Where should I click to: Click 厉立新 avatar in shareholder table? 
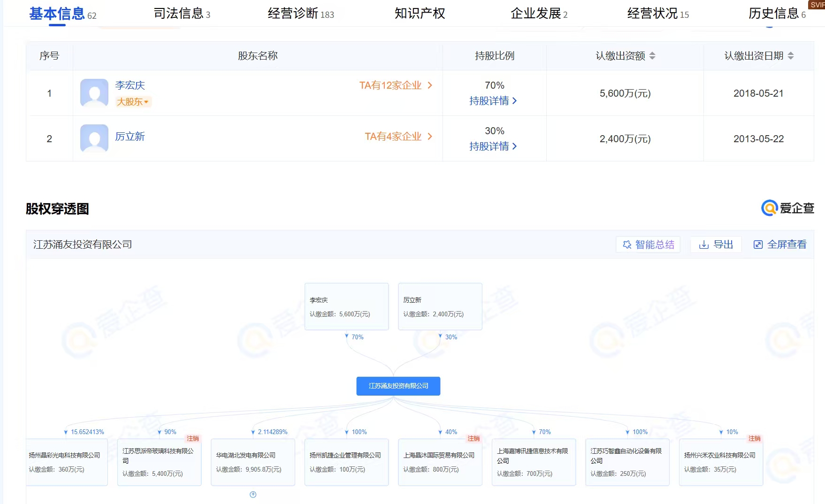[94, 138]
